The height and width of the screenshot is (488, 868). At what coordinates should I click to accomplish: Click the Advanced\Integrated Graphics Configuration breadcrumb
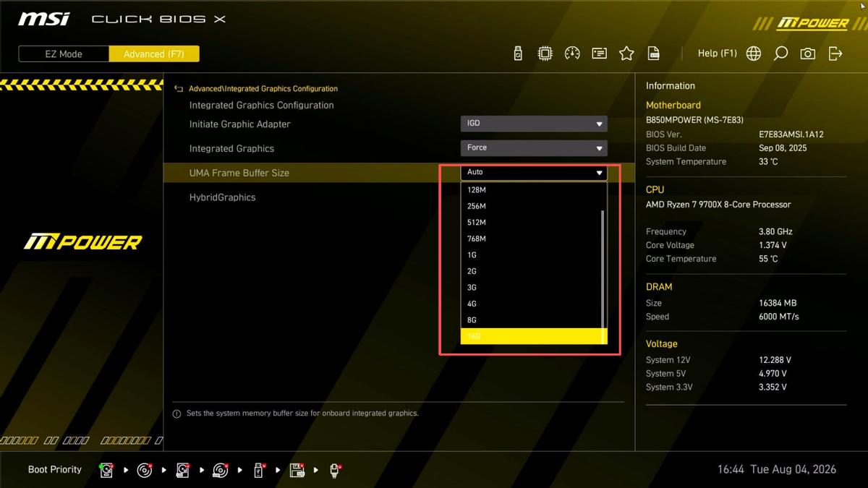pyautogui.click(x=263, y=89)
